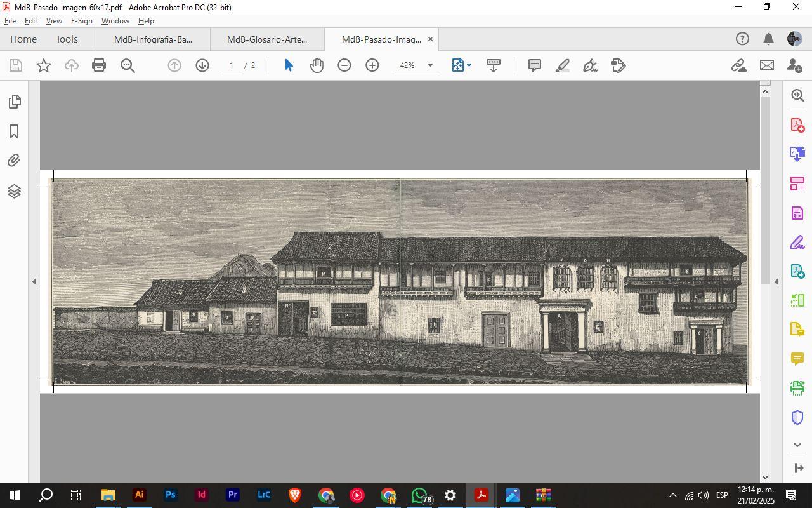Open the Protect shield tool in right pane

click(797, 417)
